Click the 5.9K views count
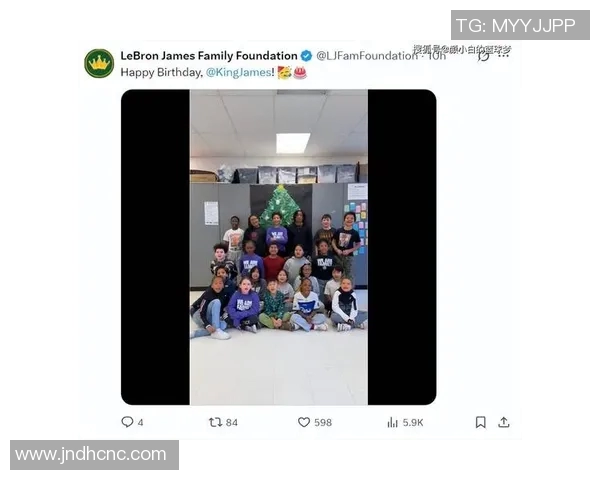Image resolution: width=600 pixels, height=480 pixels. 413,423
